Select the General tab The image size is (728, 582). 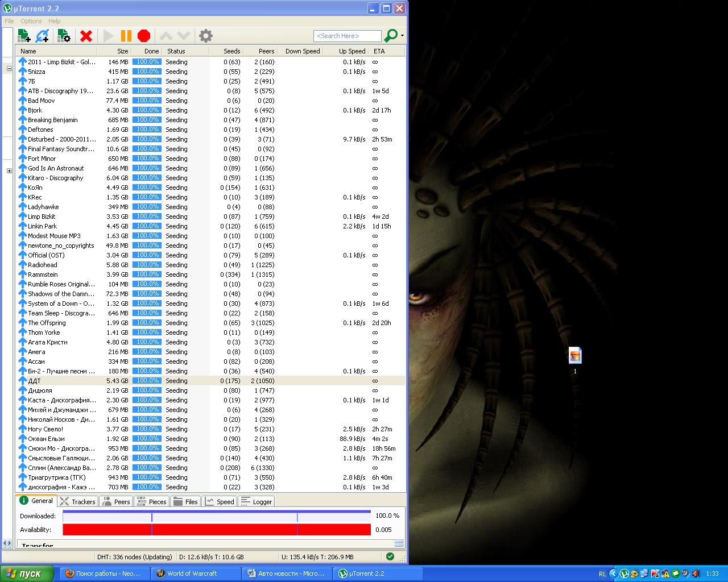(36, 501)
